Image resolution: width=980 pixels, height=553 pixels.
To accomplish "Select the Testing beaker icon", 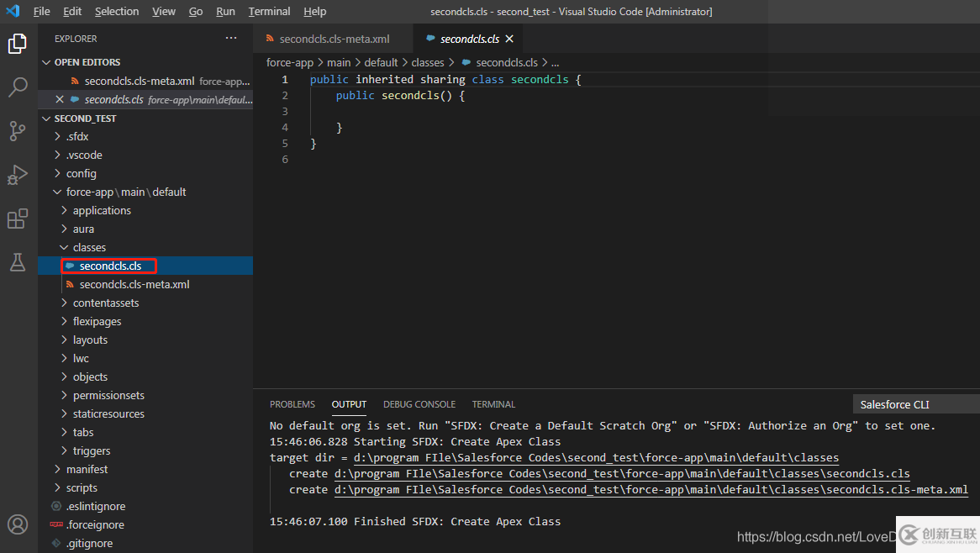I will pos(17,261).
